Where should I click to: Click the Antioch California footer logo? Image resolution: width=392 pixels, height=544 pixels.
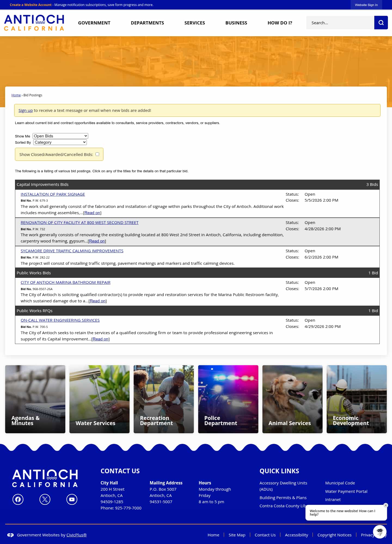[45, 478]
